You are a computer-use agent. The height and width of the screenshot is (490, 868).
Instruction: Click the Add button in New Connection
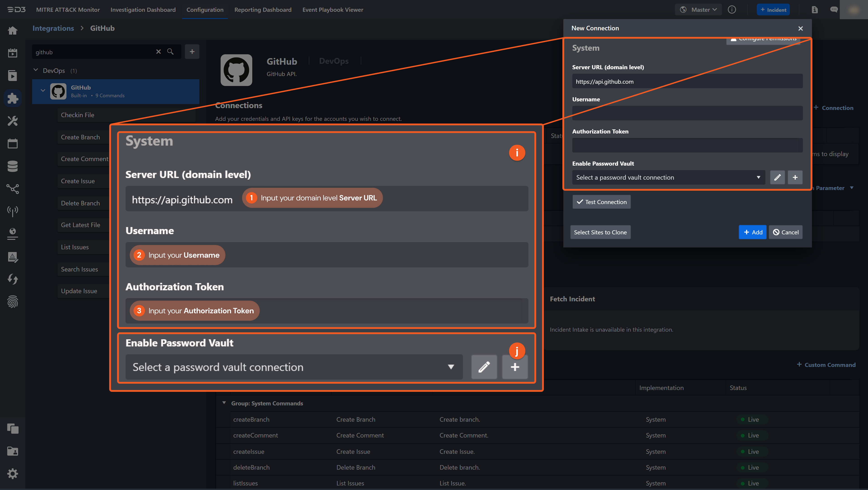[x=752, y=232]
